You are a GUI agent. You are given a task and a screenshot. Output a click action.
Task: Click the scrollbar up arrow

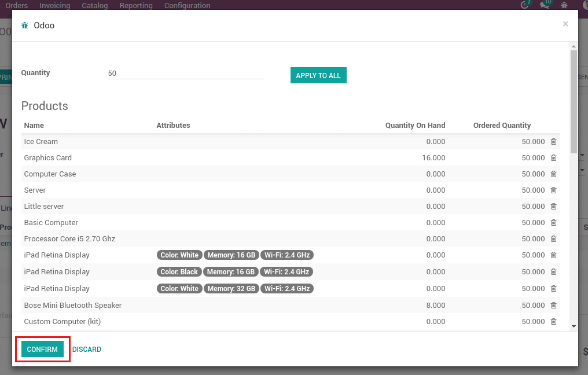click(574, 46)
